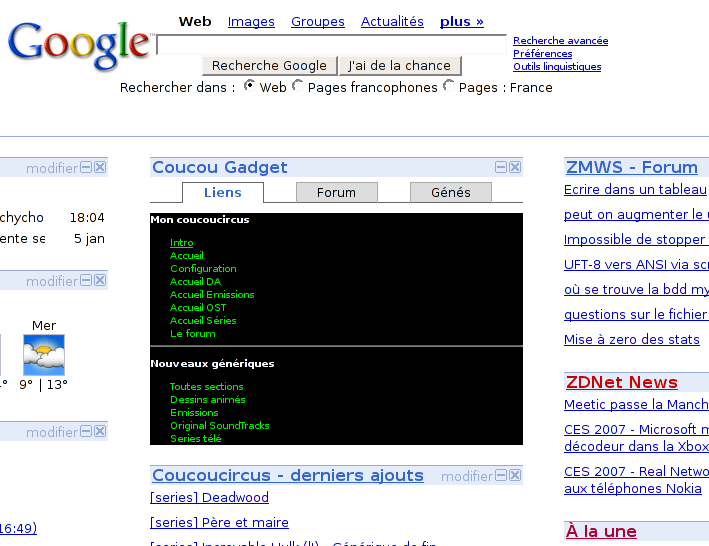
Task: Open the À la une title link
Action: pyautogui.click(x=601, y=531)
